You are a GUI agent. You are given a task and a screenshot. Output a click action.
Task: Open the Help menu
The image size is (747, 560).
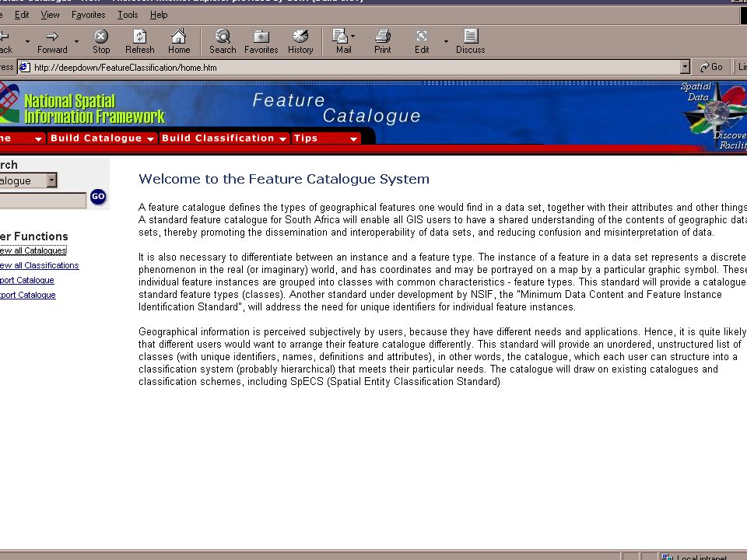(x=159, y=15)
